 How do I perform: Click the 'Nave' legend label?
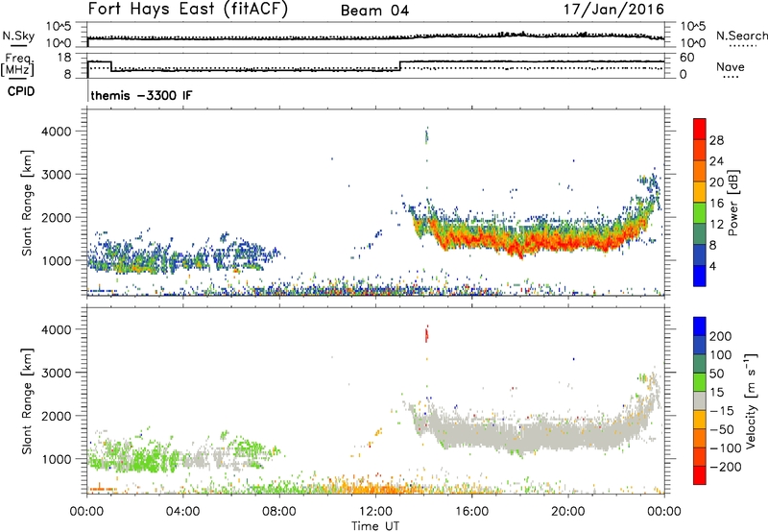(731, 66)
